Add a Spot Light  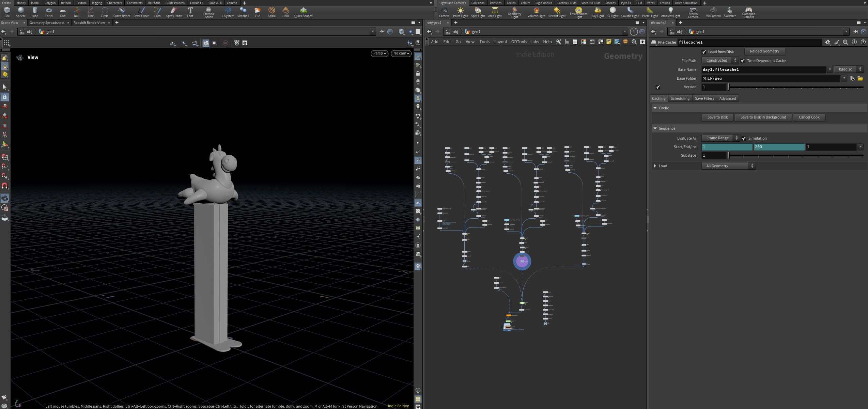[478, 12]
